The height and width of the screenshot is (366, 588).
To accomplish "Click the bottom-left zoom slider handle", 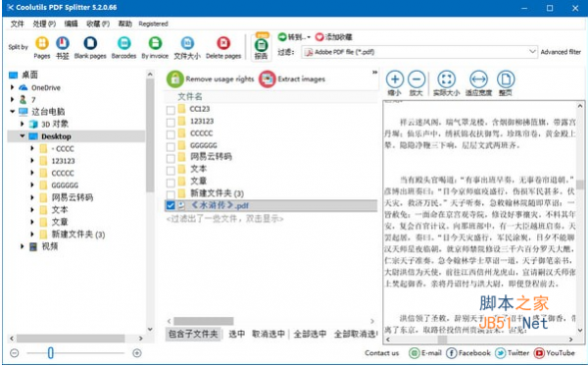I will pyautogui.click(x=51, y=353).
